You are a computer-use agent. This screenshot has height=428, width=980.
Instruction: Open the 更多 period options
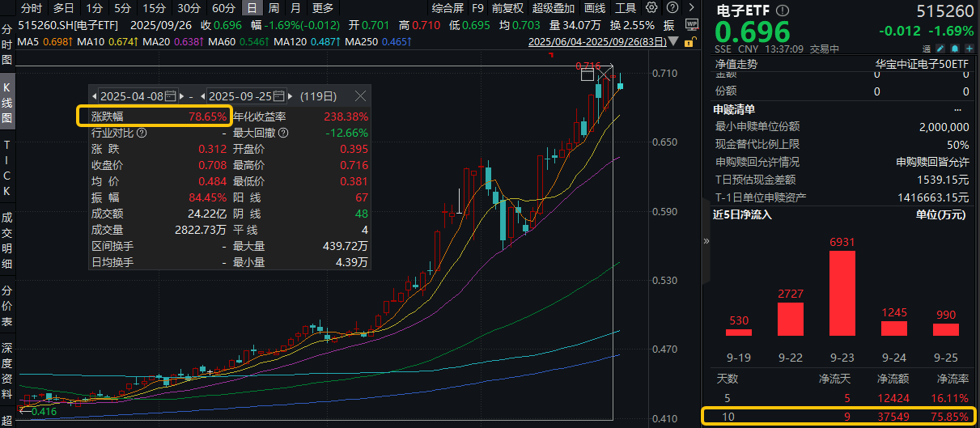(322, 8)
